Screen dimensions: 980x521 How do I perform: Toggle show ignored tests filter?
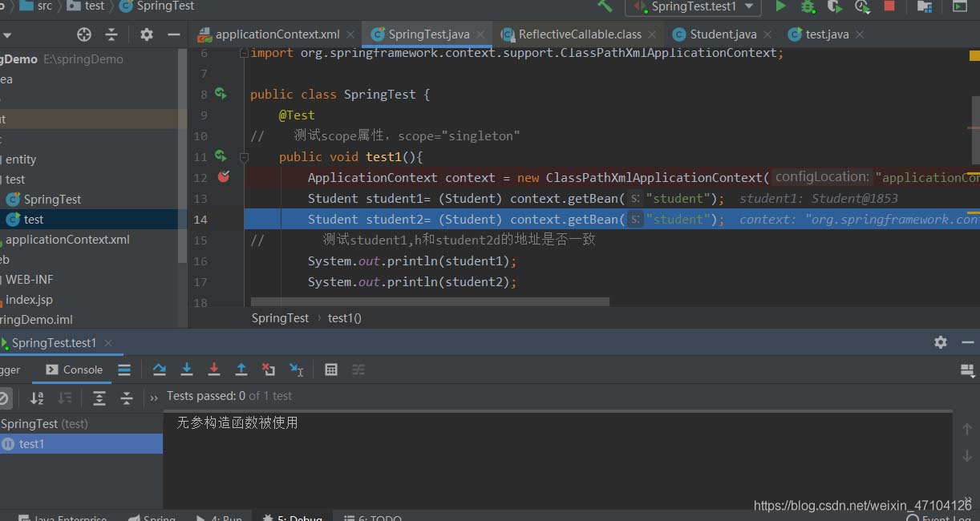[x=5, y=398]
